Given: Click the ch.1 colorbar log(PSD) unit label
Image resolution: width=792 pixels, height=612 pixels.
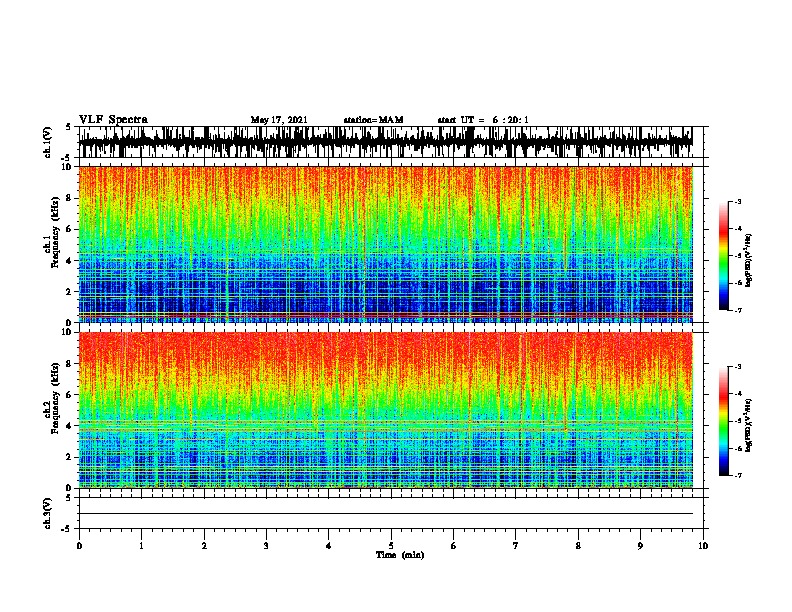Looking at the screenshot, I should coord(749,260).
